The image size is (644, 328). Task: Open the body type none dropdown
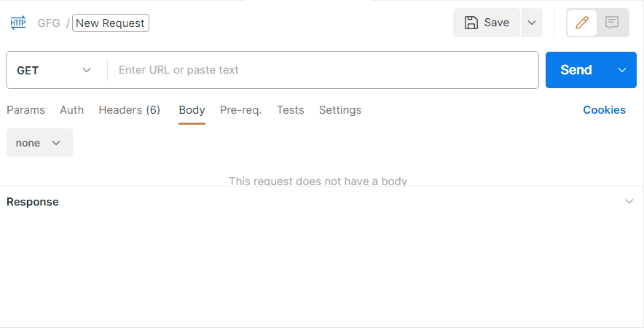39,143
